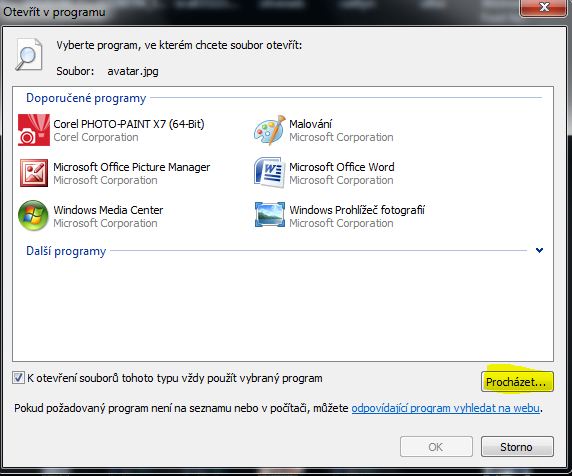
Task: Expand the Další programy section chevron
Action: point(540,250)
